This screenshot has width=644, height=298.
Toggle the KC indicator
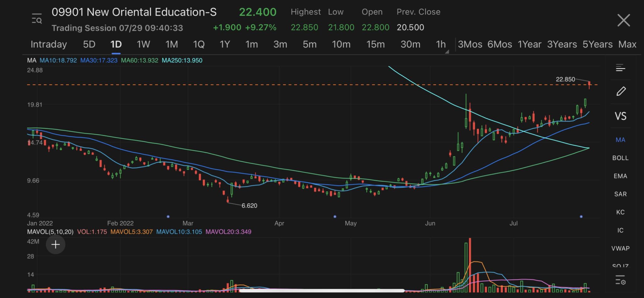tap(620, 212)
